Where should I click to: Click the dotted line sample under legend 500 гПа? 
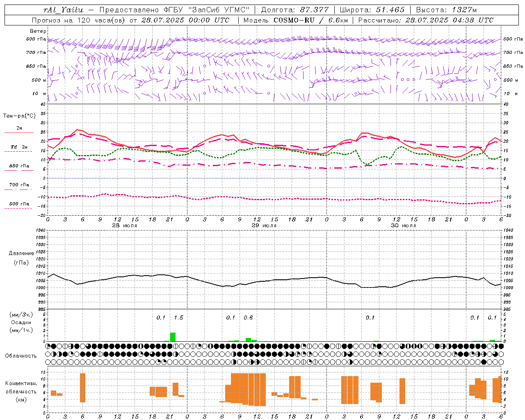tap(19, 209)
